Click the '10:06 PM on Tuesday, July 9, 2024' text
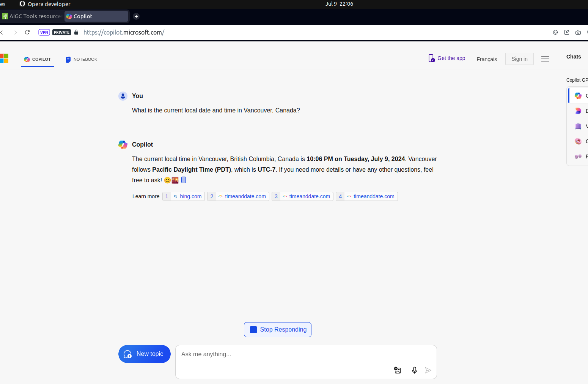The width and height of the screenshot is (588, 384). pyautogui.click(x=356, y=159)
